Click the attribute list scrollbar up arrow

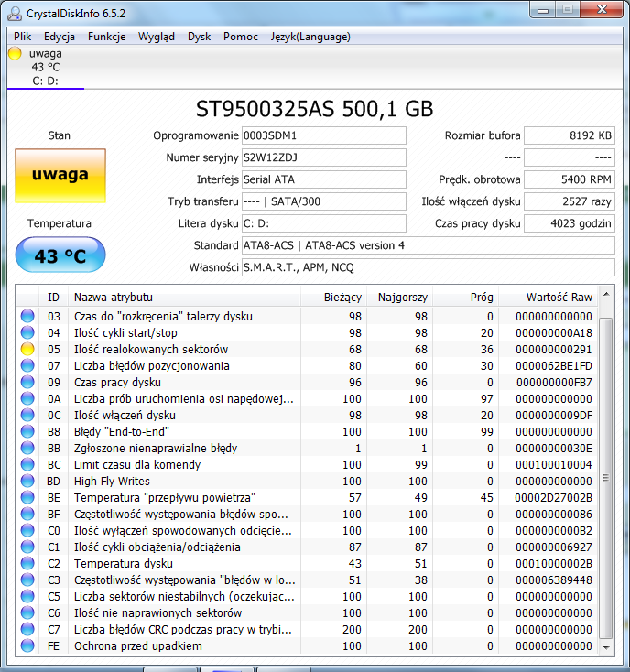click(606, 295)
